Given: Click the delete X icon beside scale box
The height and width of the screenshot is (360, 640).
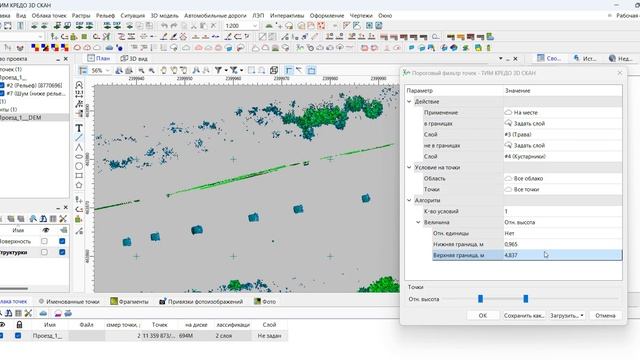Looking at the screenshot, I should pyautogui.click(x=213, y=25).
